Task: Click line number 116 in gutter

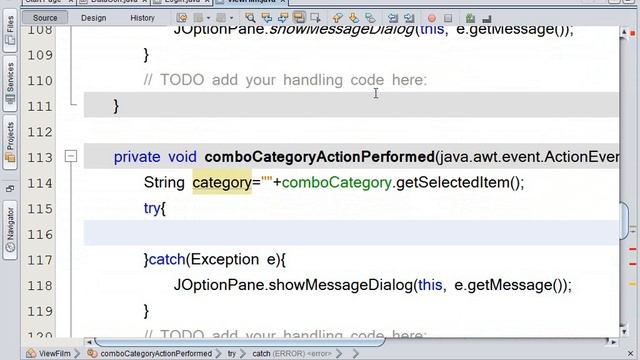Action: tap(40, 235)
